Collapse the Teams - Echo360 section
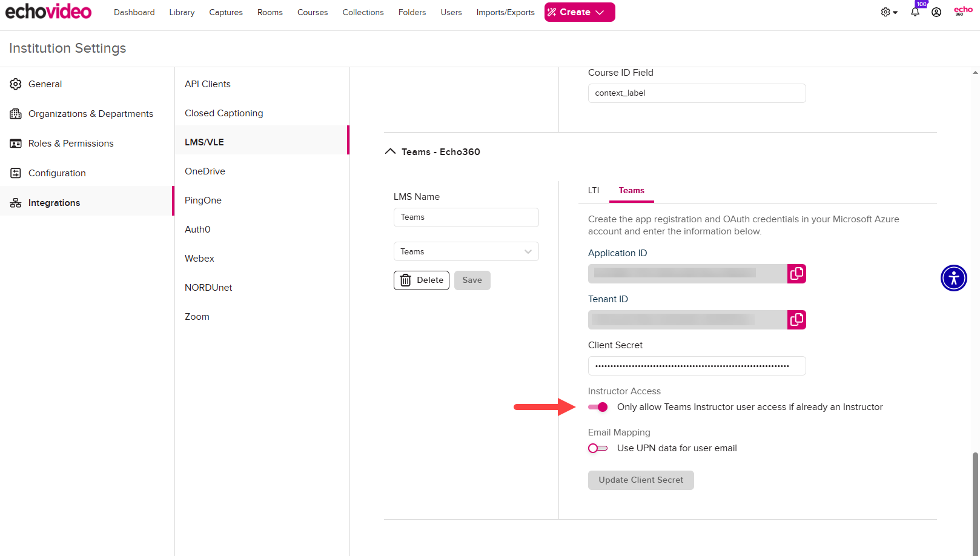Screen dimensions: 980x556 391,151
